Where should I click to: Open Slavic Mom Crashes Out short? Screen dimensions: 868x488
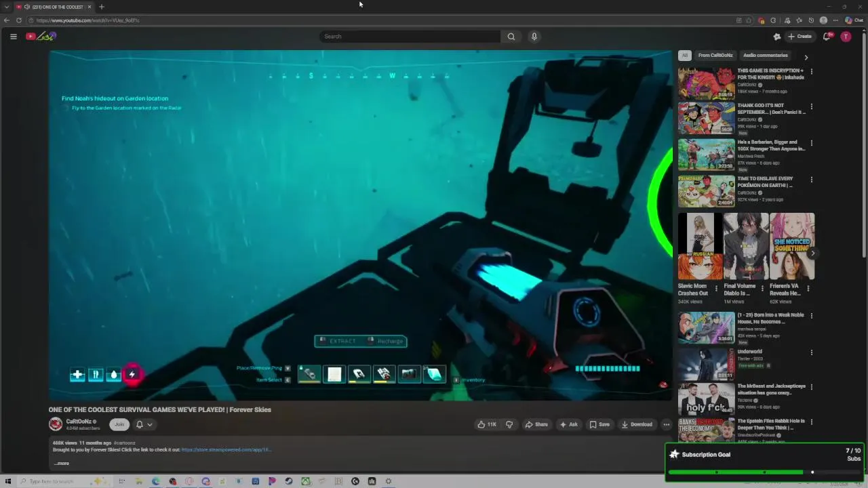pos(700,246)
